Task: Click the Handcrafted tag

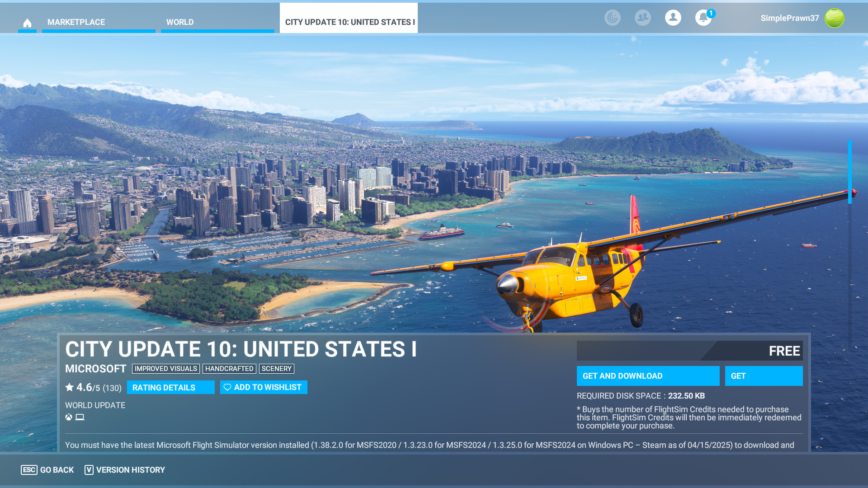Action: 229,369
